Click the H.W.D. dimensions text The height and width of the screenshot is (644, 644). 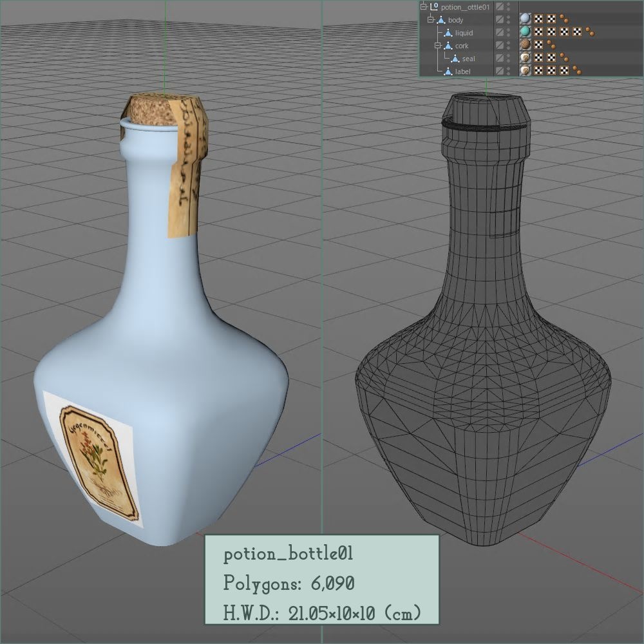tap(323, 613)
